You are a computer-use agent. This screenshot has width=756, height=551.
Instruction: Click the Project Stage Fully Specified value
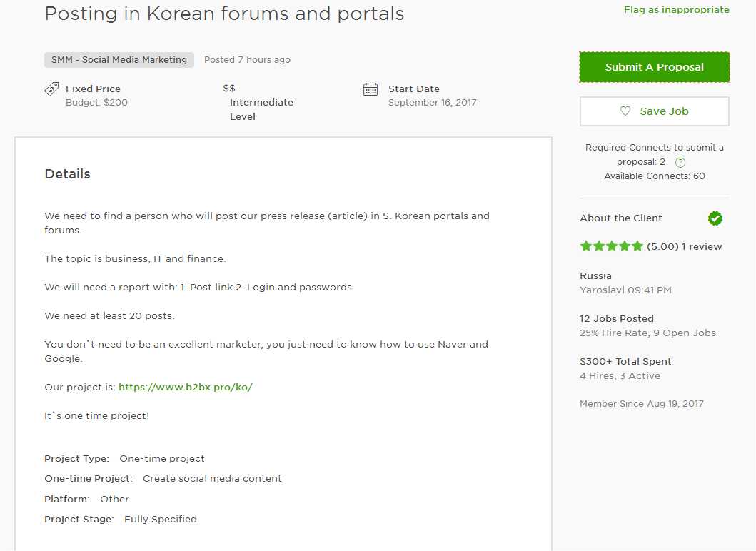click(x=161, y=520)
